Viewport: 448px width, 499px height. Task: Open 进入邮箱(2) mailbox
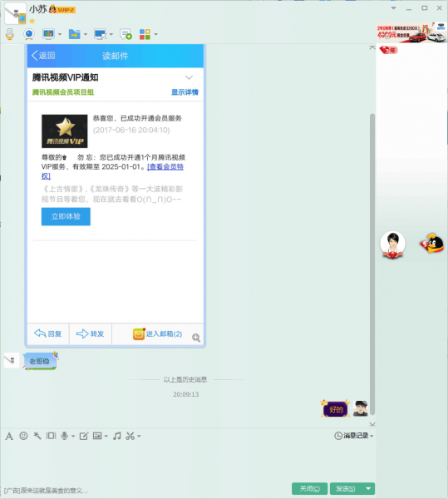click(158, 333)
